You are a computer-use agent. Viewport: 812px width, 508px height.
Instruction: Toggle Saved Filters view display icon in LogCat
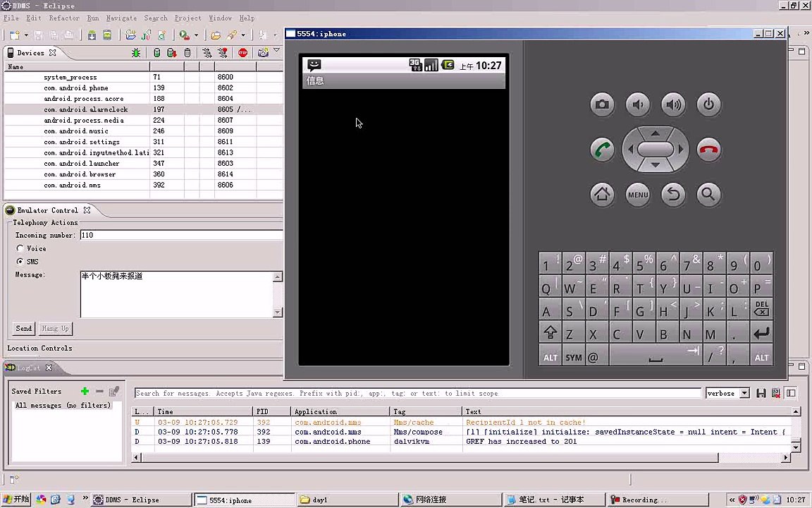(x=791, y=394)
